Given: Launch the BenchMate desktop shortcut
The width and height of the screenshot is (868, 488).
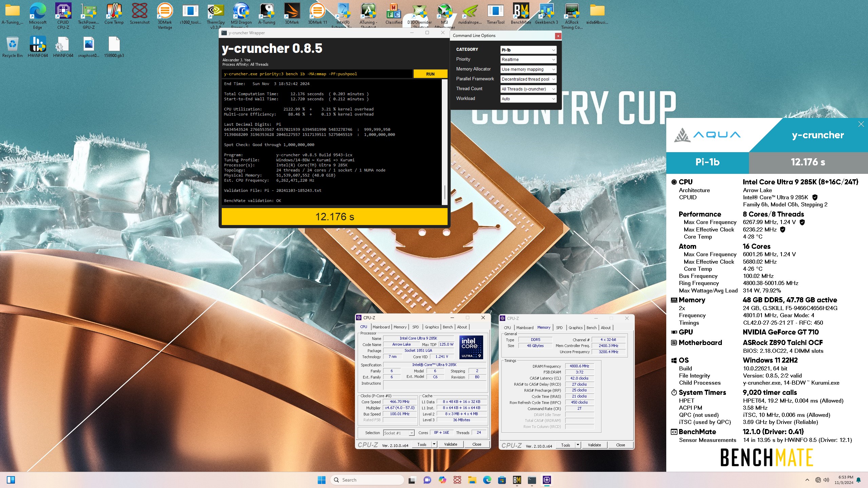Looking at the screenshot, I should 521,14.
